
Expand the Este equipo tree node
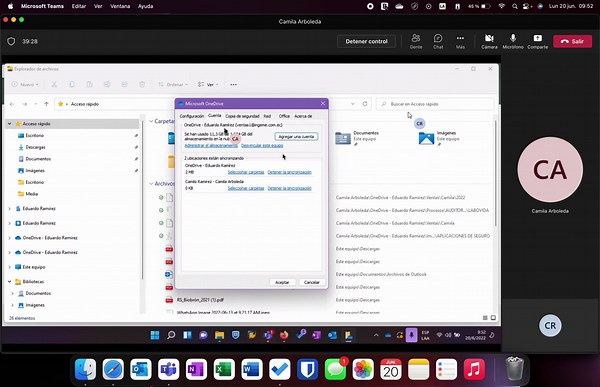click(x=10, y=267)
